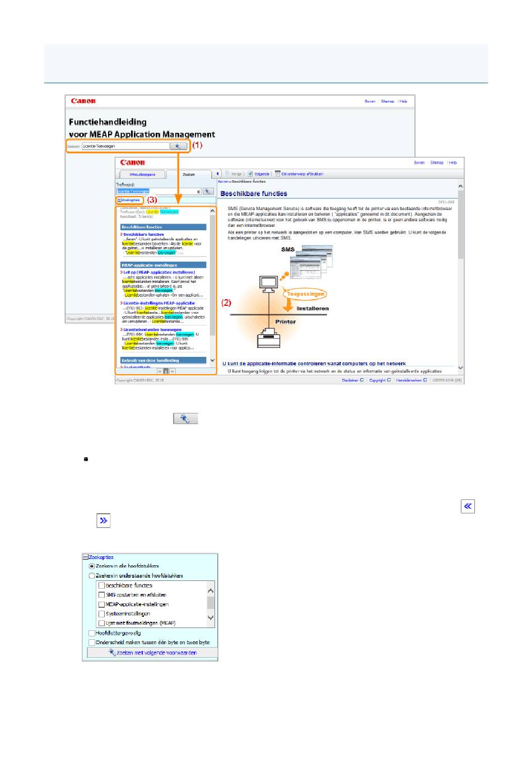This screenshot has width=532, height=758.
Task: Switch to the Zoeken tab
Action: coord(189,175)
